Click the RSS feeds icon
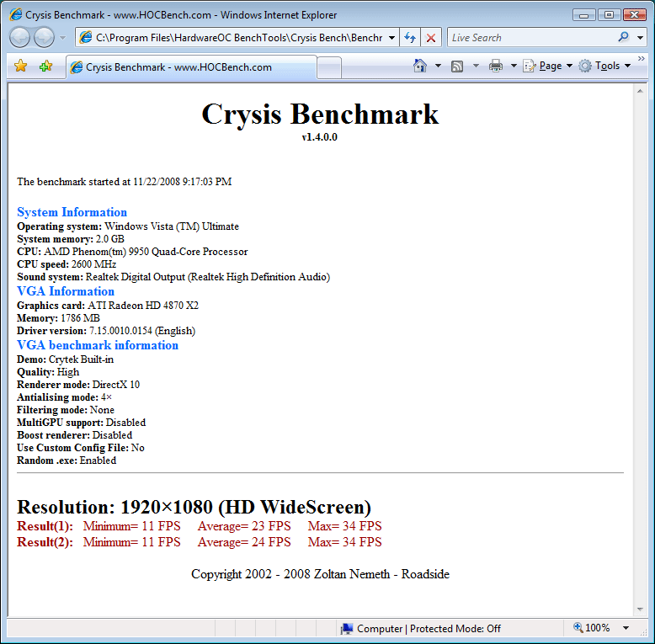Viewport: 655px width, 644px height. 457,66
